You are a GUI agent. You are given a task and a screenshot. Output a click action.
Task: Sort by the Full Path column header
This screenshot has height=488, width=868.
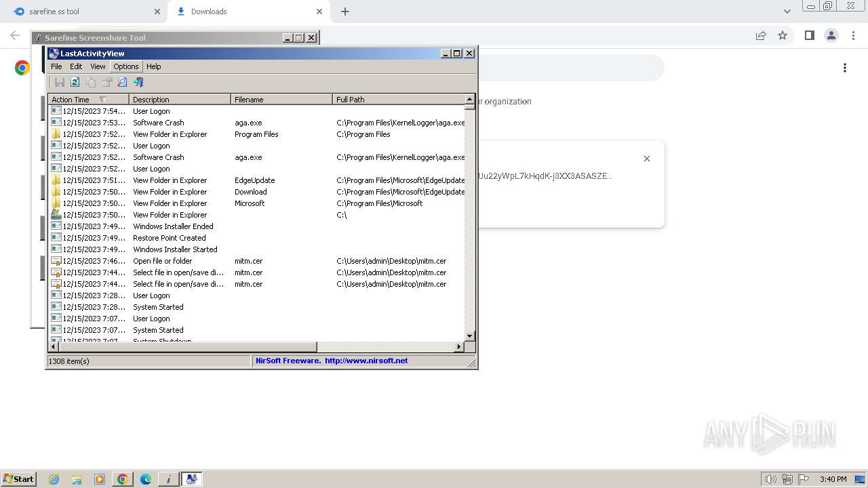[399, 100]
